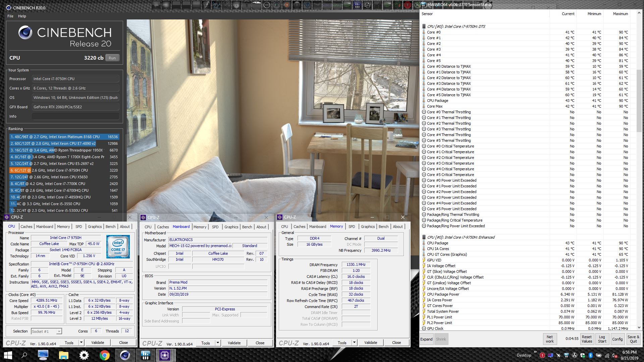The image size is (644, 362).
Task: Open Tools dropdown arrow in right CPU-Z window
Action: pyautogui.click(x=354, y=343)
